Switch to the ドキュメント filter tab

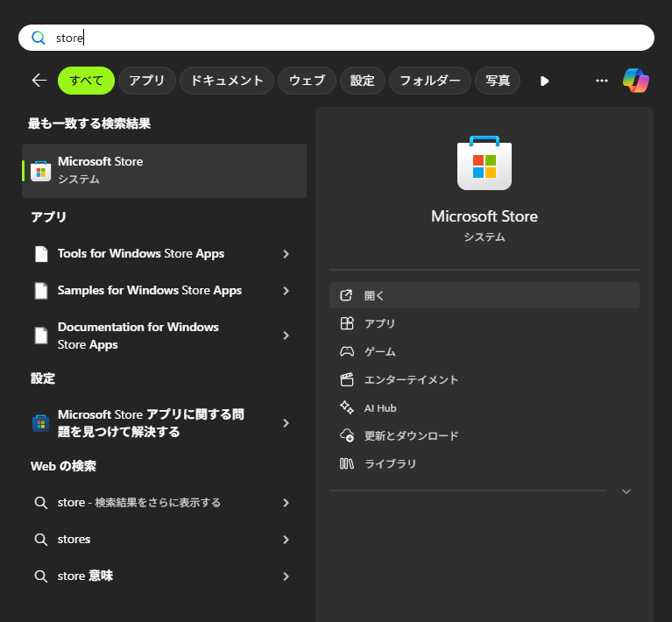tap(227, 81)
